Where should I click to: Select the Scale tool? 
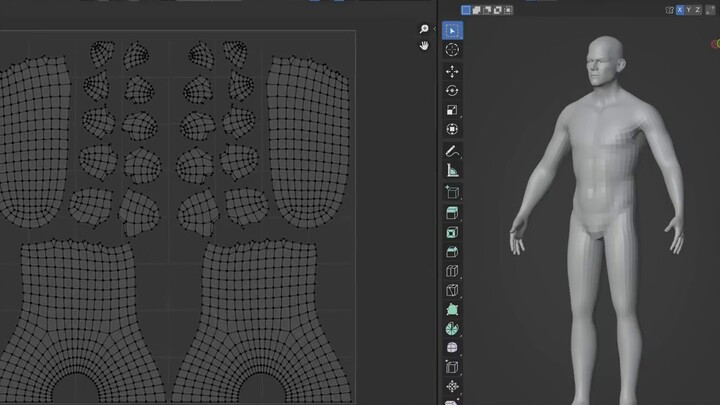(x=452, y=111)
